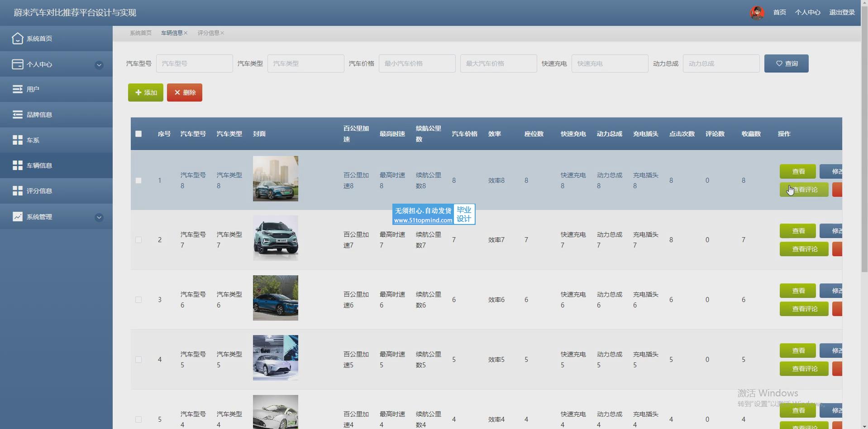
Task: Click the chart icon beside 系统管理
Action: [x=17, y=216]
